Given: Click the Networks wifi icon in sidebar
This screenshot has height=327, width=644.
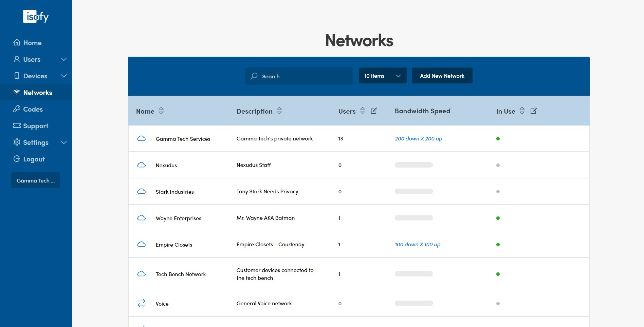Looking at the screenshot, I should tap(17, 92).
